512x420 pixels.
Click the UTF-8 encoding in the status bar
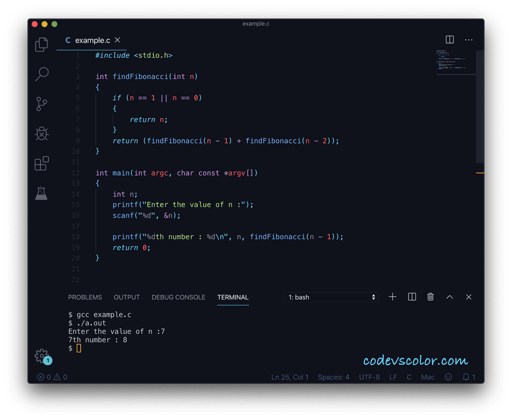click(x=369, y=377)
